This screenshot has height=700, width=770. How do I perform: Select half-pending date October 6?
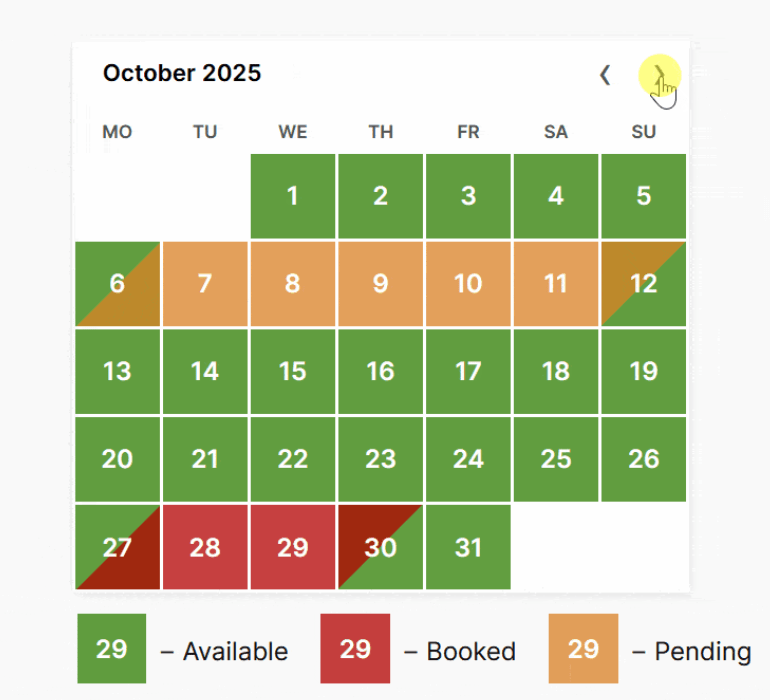click(x=117, y=283)
